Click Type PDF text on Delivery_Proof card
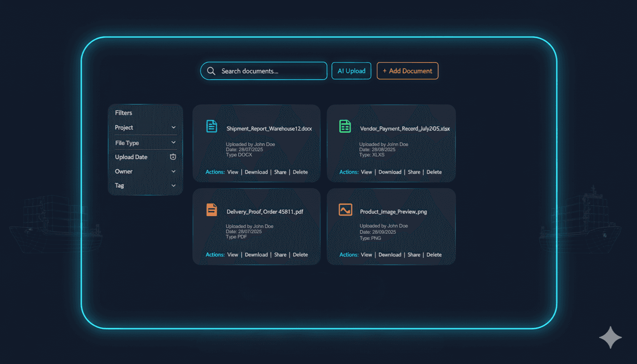The height and width of the screenshot is (364, 637). coord(237,237)
